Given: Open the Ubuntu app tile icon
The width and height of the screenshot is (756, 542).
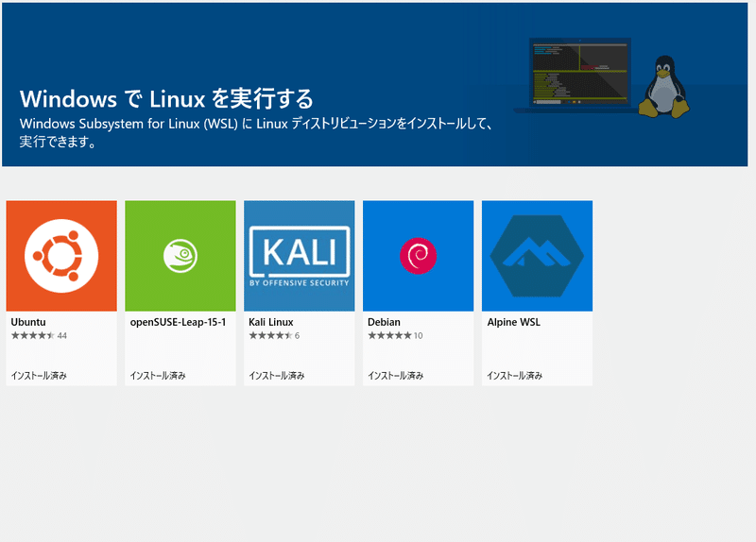Looking at the screenshot, I should tap(61, 256).
